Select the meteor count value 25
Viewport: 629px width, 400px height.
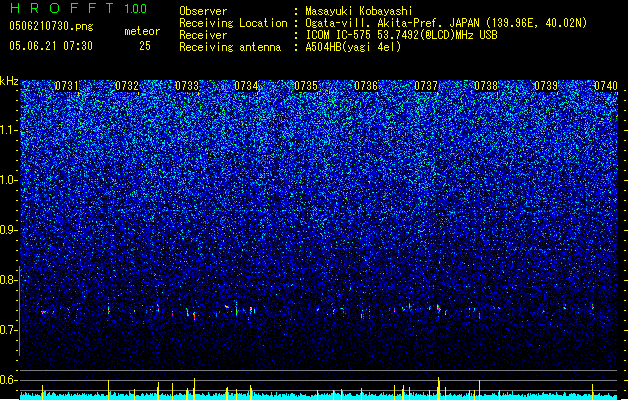(x=145, y=46)
